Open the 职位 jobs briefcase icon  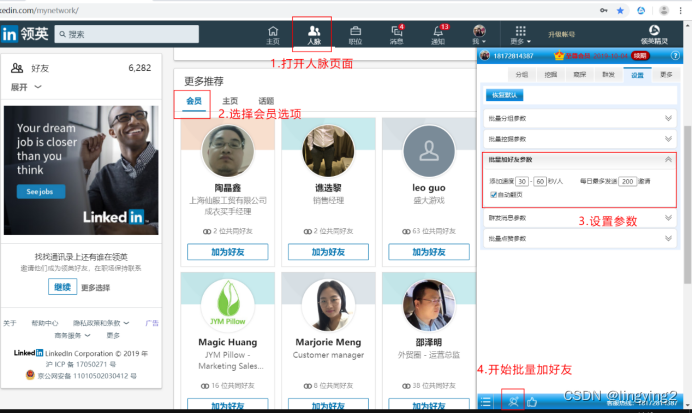[x=355, y=31]
